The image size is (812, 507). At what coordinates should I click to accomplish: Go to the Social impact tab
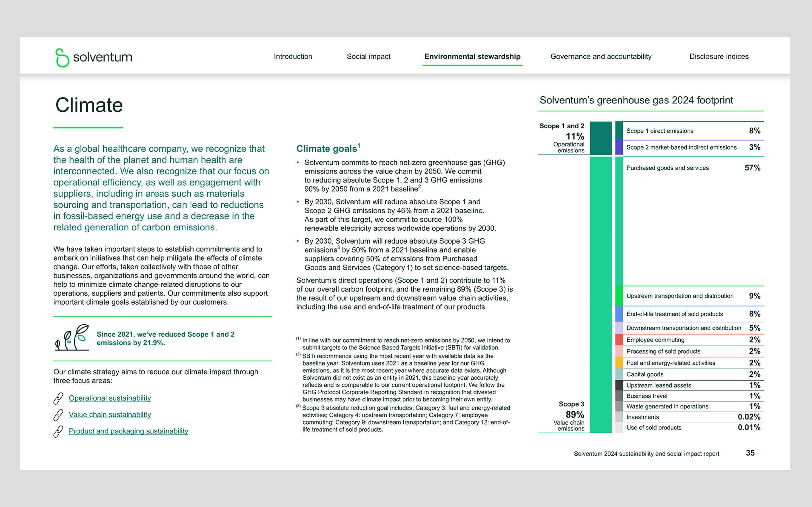click(x=369, y=57)
